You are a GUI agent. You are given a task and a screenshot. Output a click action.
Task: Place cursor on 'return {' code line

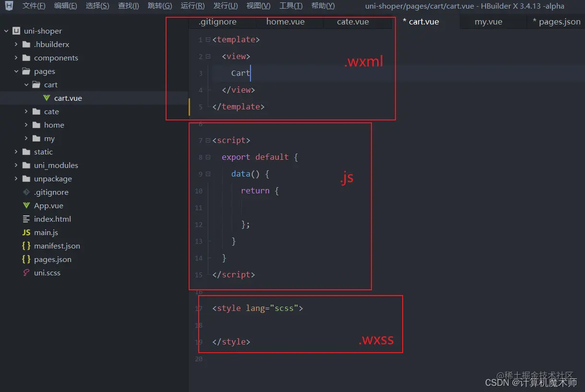260,190
